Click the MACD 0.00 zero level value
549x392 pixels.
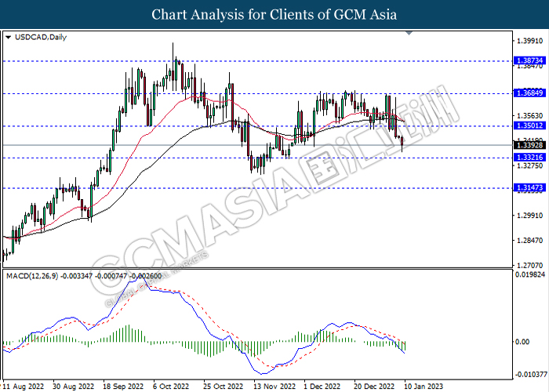point(523,342)
